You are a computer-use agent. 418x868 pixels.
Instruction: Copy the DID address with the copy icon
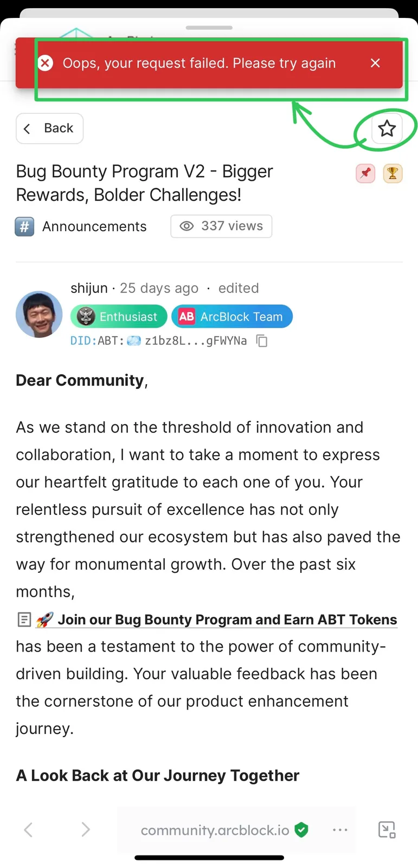pyautogui.click(x=262, y=341)
